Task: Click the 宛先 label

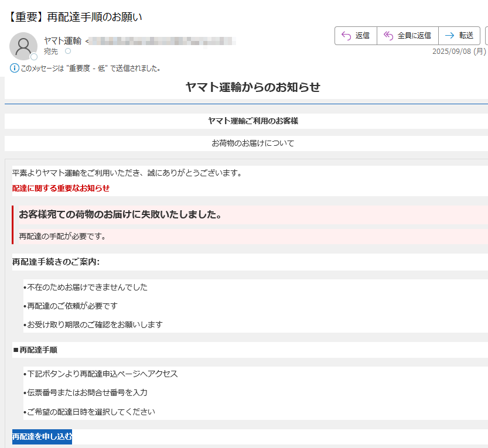Action: [x=51, y=52]
